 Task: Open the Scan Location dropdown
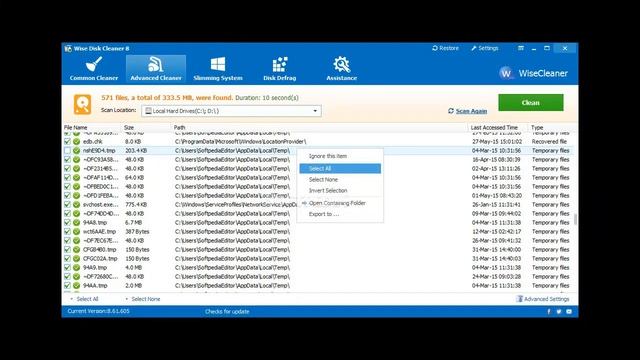pyautogui.click(x=231, y=111)
